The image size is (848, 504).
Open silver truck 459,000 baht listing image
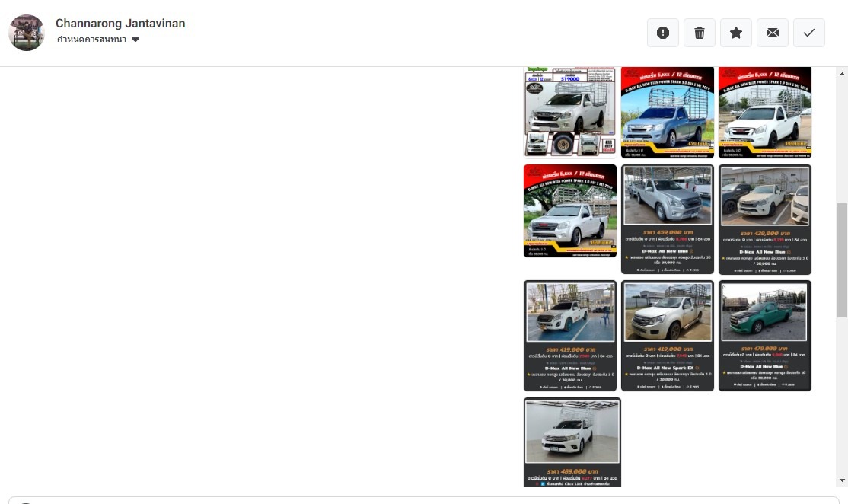pyautogui.click(x=668, y=219)
